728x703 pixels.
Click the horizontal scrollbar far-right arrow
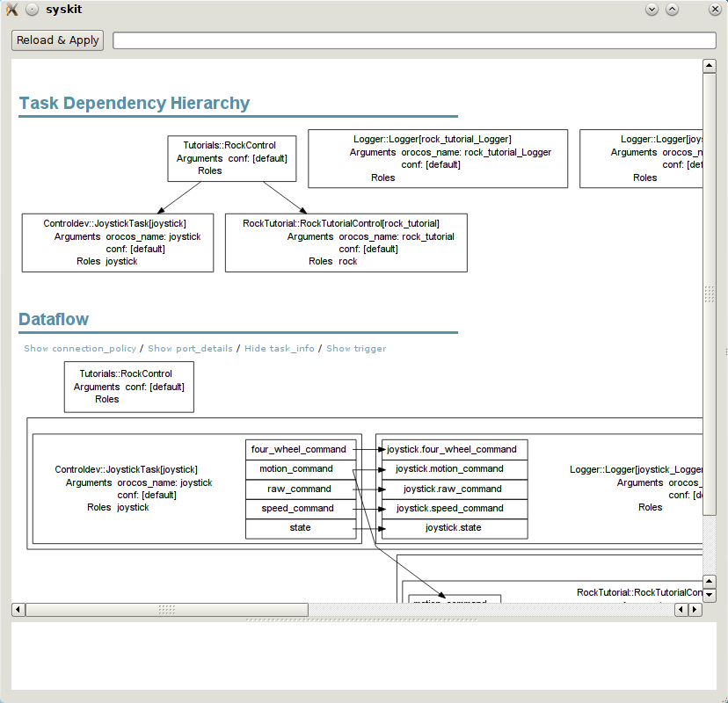pyautogui.click(x=695, y=609)
